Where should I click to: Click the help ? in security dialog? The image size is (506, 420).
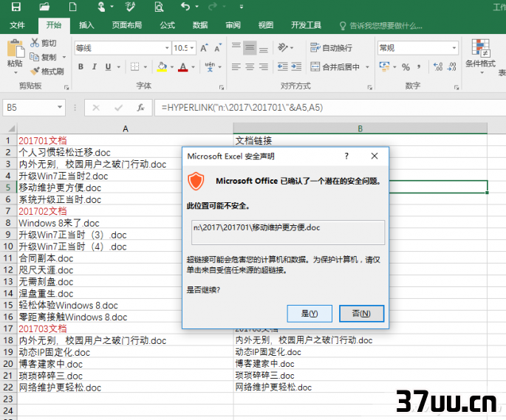[346, 156]
